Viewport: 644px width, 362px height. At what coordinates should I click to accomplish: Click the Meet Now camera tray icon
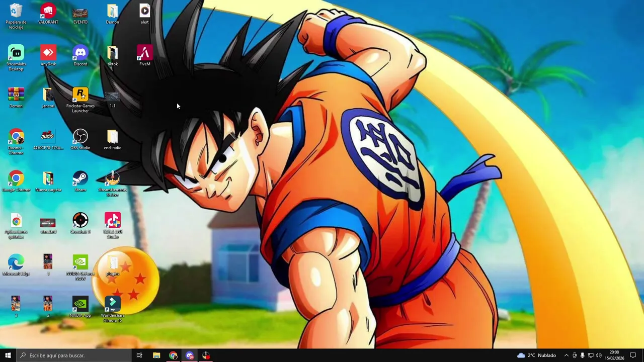tap(574, 355)
